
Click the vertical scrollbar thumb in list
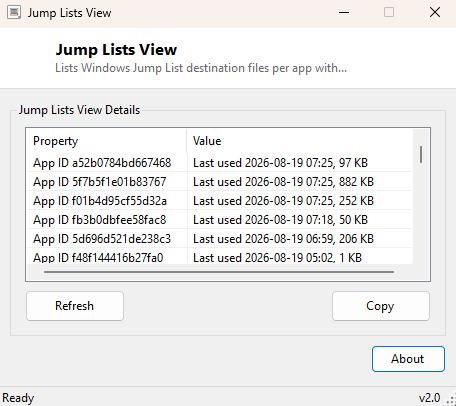pyautogui.click(x=421, y=154)
